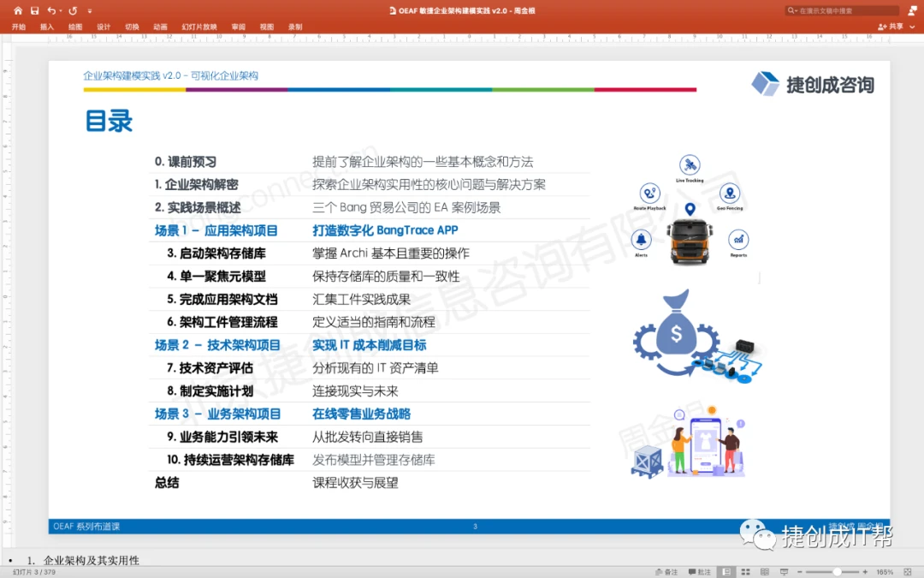The height and width of the screenshot is (578, 924).
Task: Toggle the 批注 comments pane
Action: point(700,572)
